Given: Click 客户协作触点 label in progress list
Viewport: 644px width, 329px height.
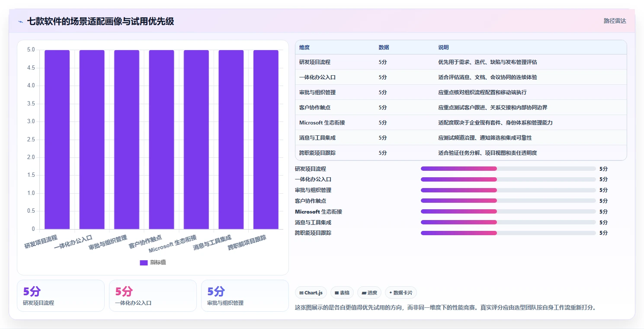Looking at the screenshot, I should pyautogui.click(x=311, y=201).
